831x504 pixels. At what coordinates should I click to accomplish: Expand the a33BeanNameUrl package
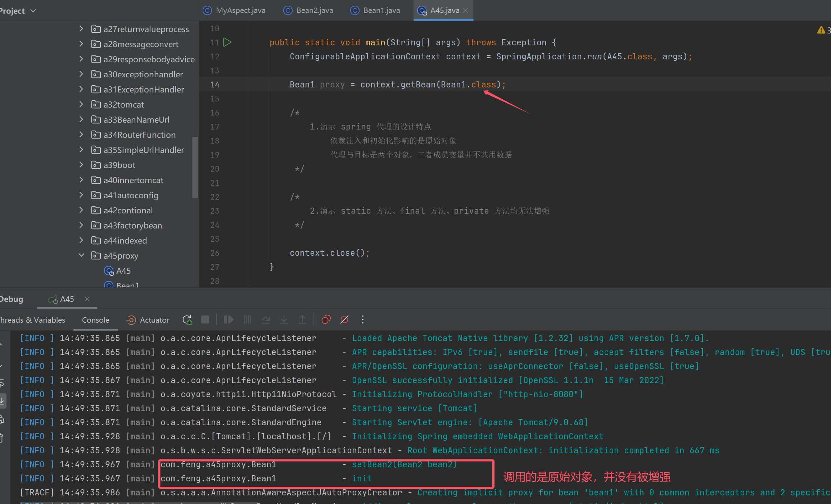click(81, 119)
